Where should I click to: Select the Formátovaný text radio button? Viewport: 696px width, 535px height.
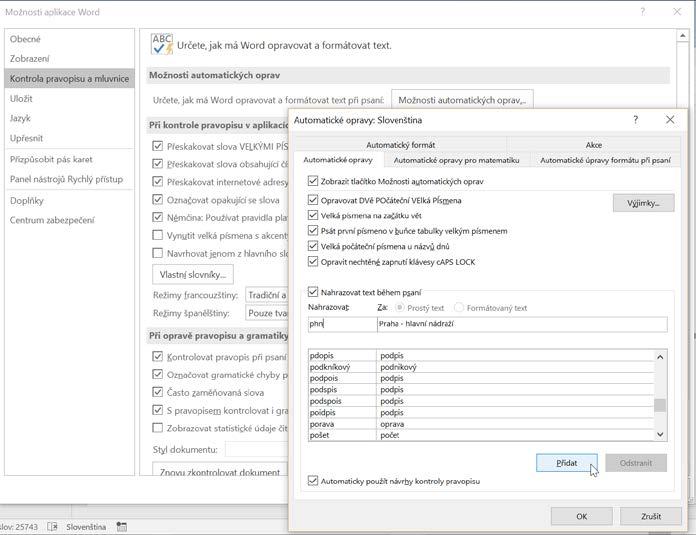click(459, 307)
